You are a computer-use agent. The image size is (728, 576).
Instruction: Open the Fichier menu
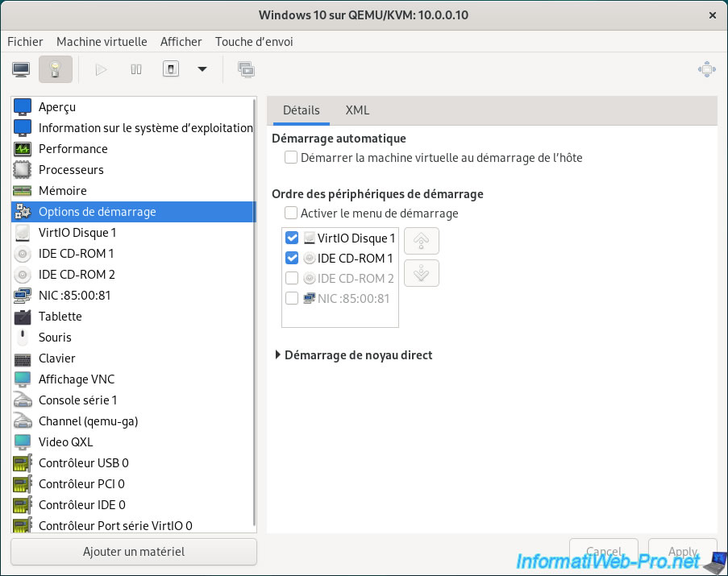(25, 42)
